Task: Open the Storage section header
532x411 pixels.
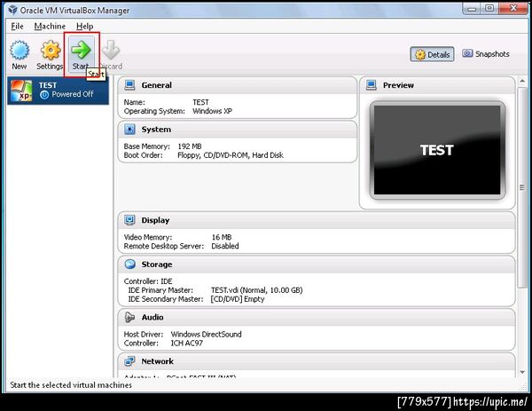Action: point(317,265)
